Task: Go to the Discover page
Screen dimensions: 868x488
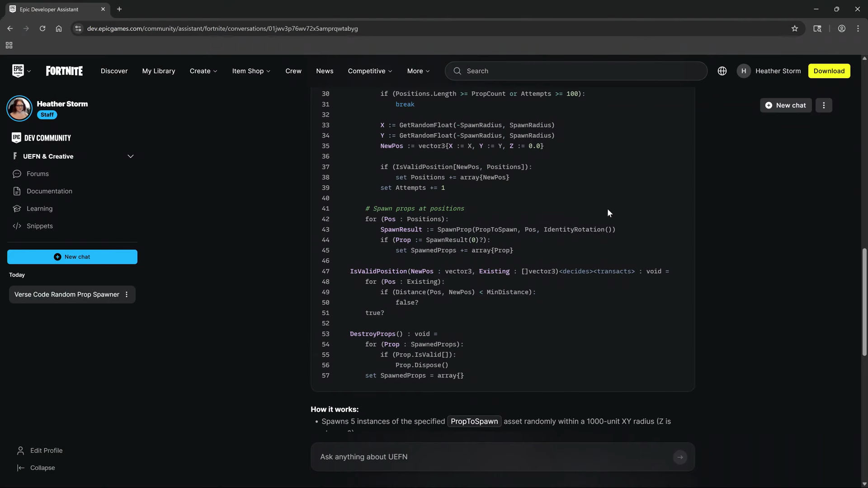Action: click(114, 71)
